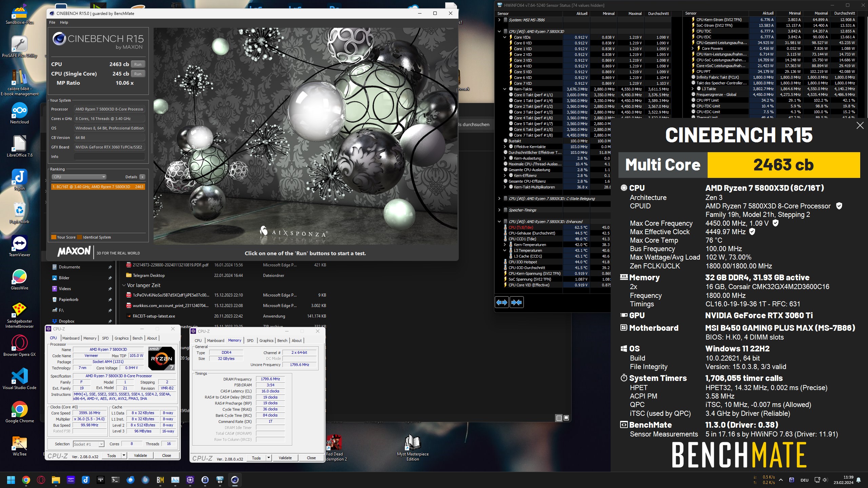Click Maximal column header in HWiNFO left pane
Screen dimensions: 868x488
635,14
